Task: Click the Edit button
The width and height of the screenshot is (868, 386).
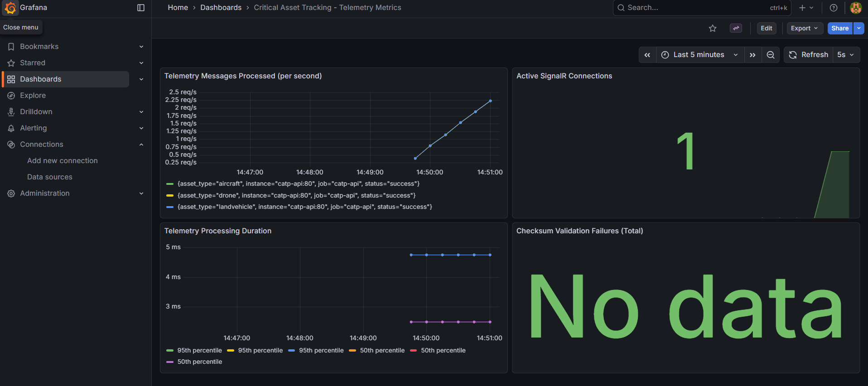Action: pyautogui.click(x=767, y=28)
